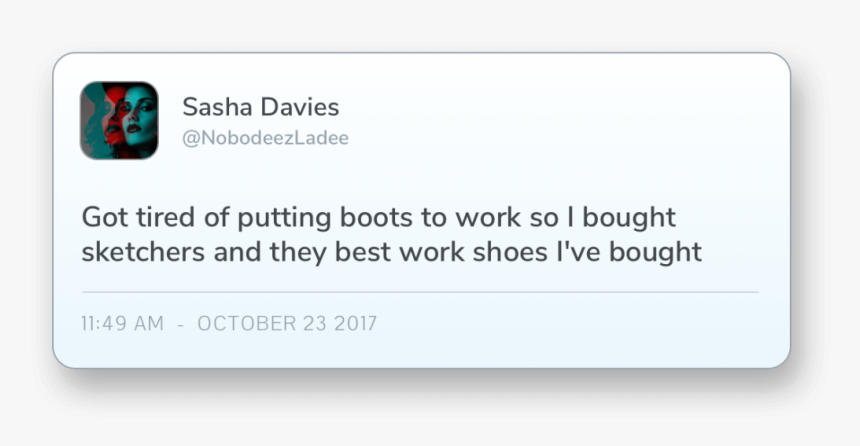
Task: Open the @NobodeezLadee handle link
Action: 265,138
